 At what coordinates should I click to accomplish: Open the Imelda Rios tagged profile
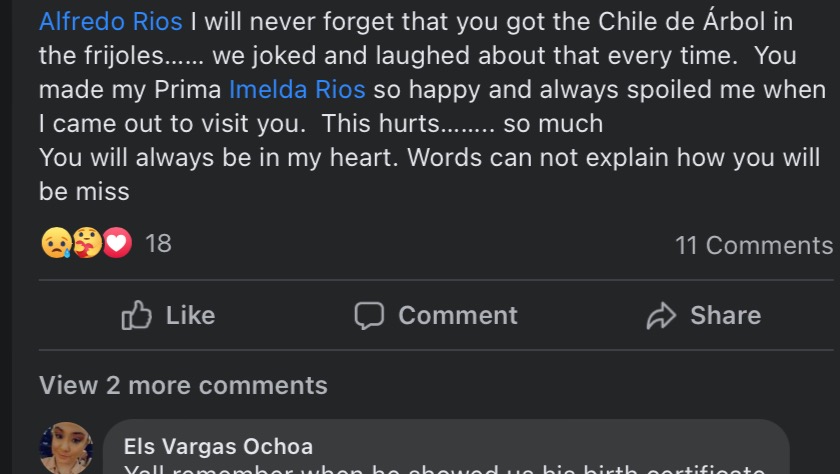(297, 89)
